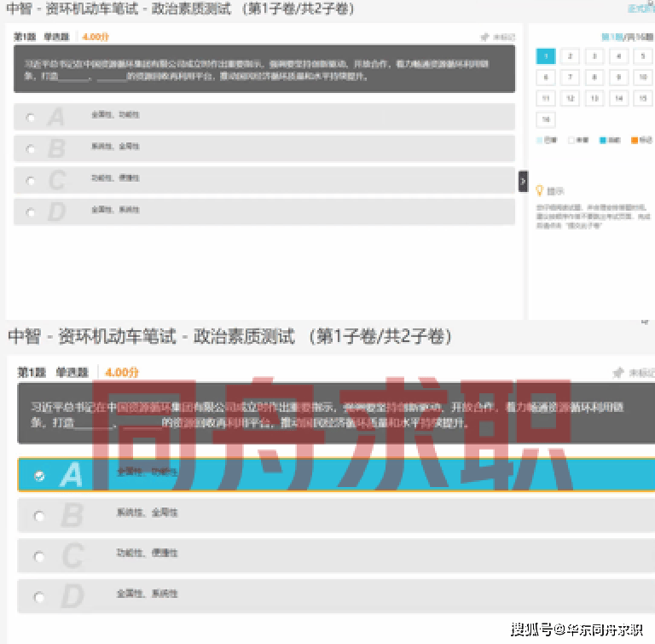Image resolution: width=655 pixels, height=644 pixels.
Task: Collapse the question sidebar using dark arrow tab
Action: [x=523, y=182]
